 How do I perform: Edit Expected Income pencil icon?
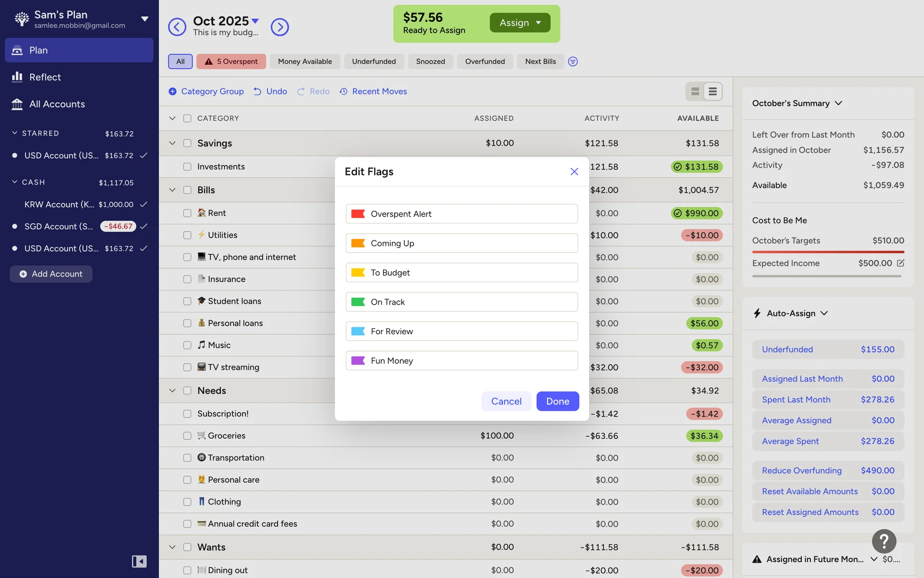click(900, 263)
